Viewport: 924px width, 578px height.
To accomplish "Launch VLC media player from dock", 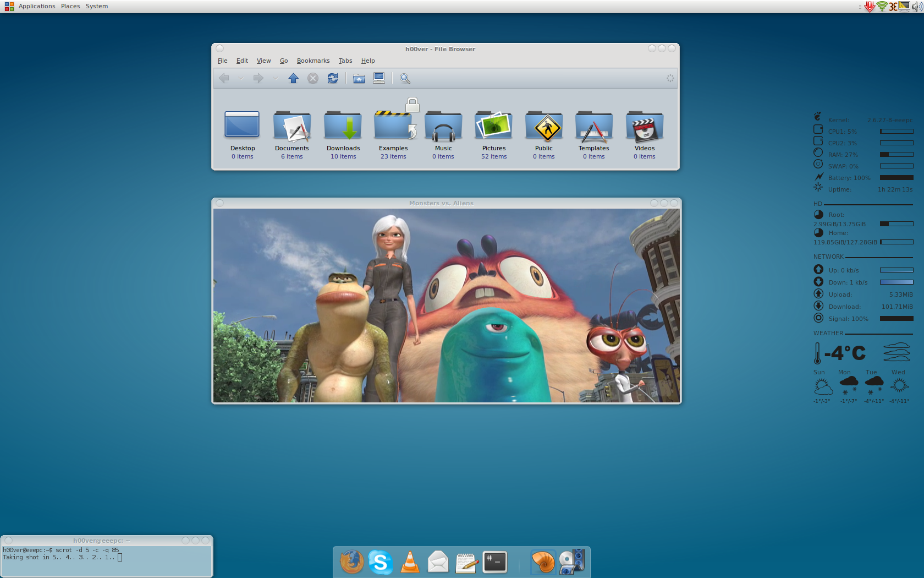I will coord(410,562).
